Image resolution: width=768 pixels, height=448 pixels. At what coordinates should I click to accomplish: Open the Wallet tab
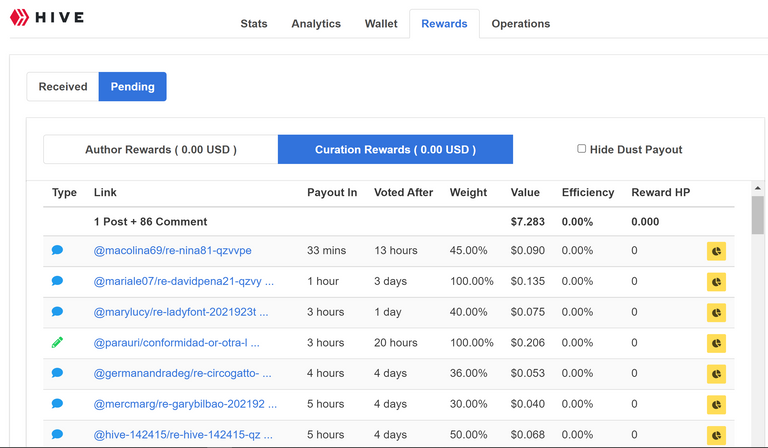point(381,24)
